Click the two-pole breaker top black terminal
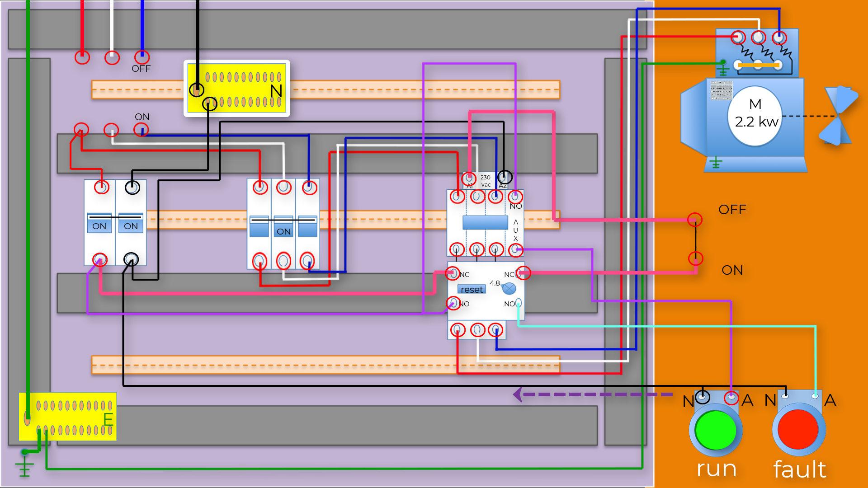 [132, 187]
